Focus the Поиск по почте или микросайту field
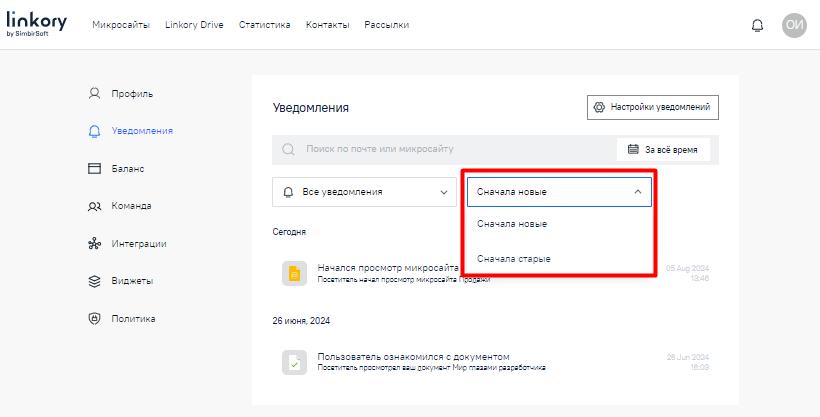Screen dimensions: 820x417 (x=444, y=149)
